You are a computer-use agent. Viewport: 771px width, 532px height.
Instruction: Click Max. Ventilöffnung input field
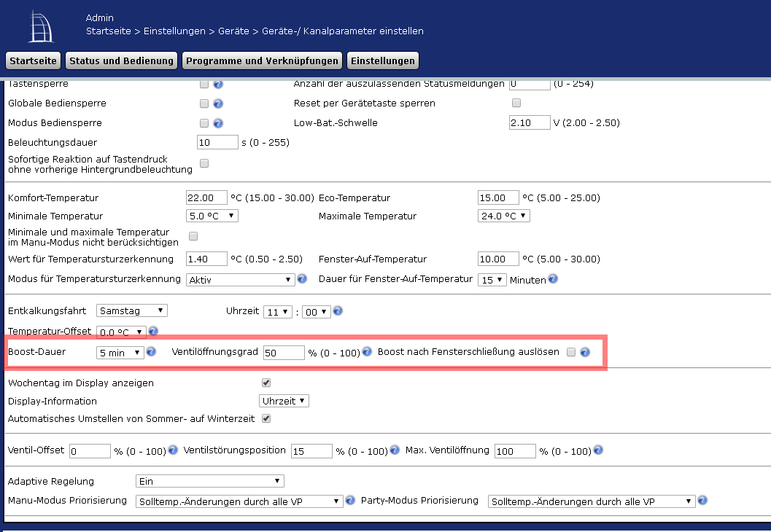point(515,451)
